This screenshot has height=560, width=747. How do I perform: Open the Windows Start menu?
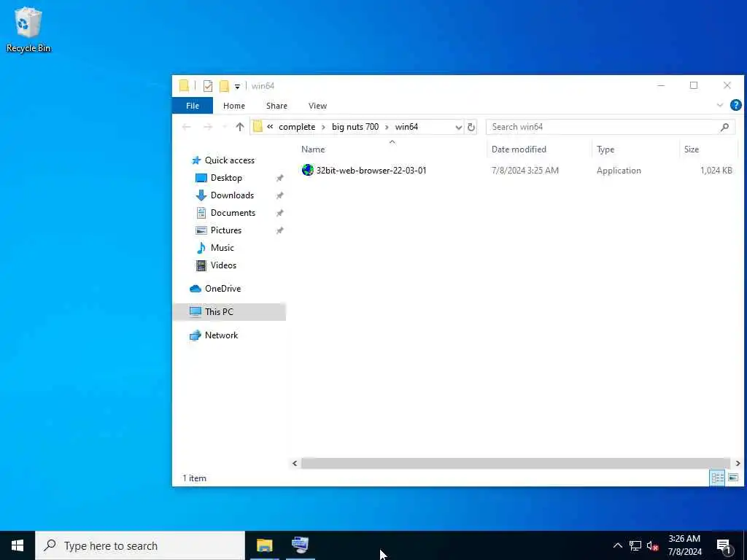click(x=18, y=545)
